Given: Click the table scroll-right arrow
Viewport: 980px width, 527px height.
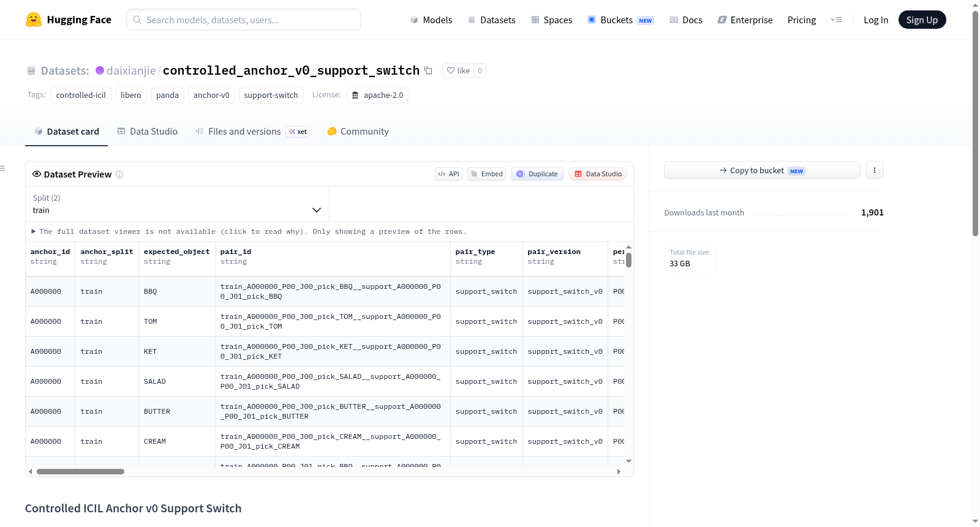Looking at the screenshot, I should coord(619,471).
